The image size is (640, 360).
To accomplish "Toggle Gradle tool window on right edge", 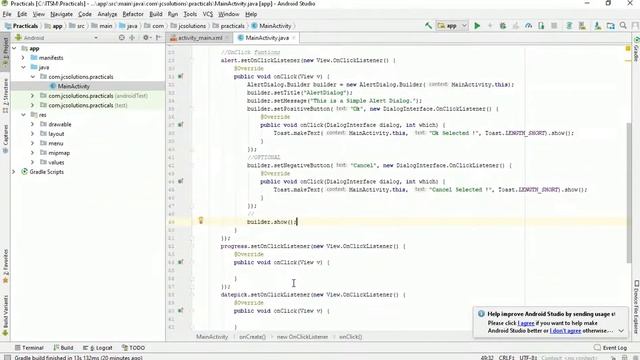I will pos(636,49).
